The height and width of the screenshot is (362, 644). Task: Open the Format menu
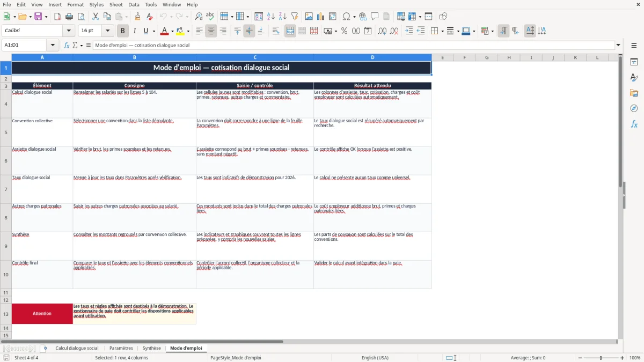[75, 4]
